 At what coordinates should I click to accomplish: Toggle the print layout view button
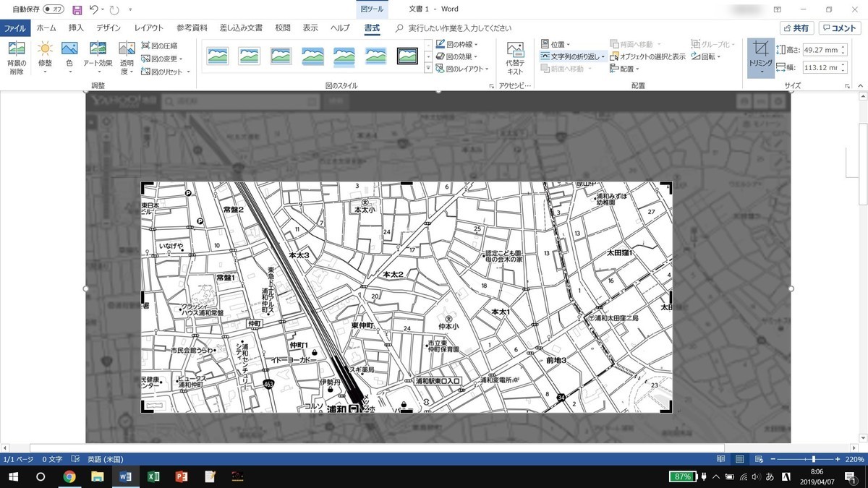(x=739, y=459)
